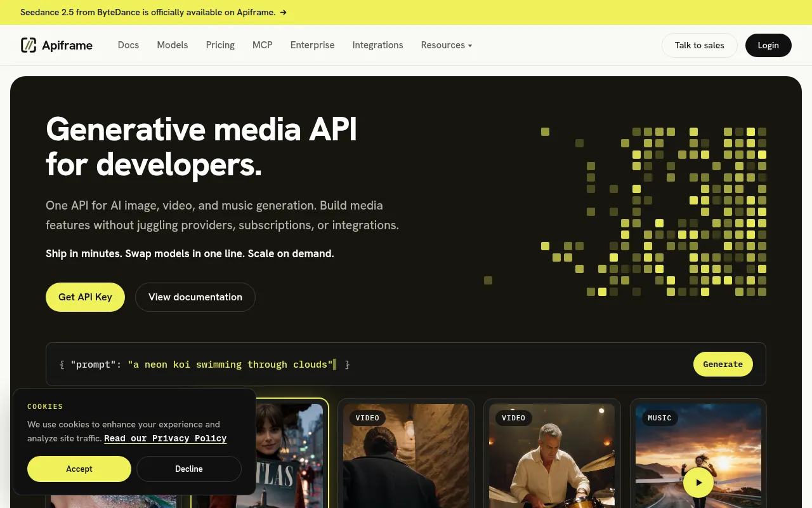
Task: Click the Apiframe wordmark
Action: point(67,45)
